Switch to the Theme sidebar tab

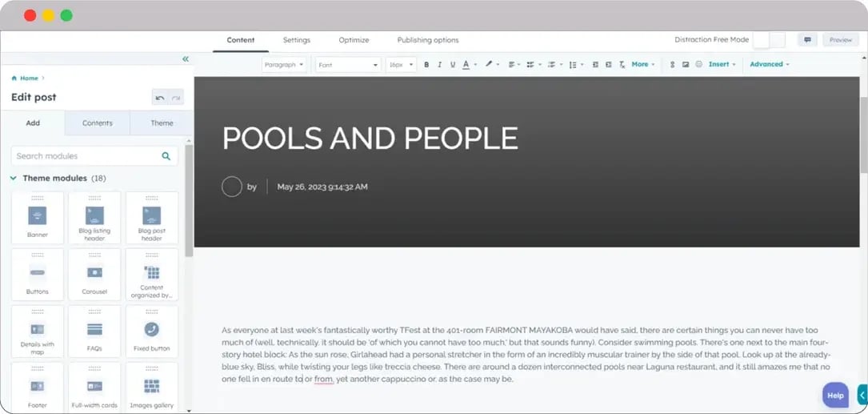click(x=162, y=123)
